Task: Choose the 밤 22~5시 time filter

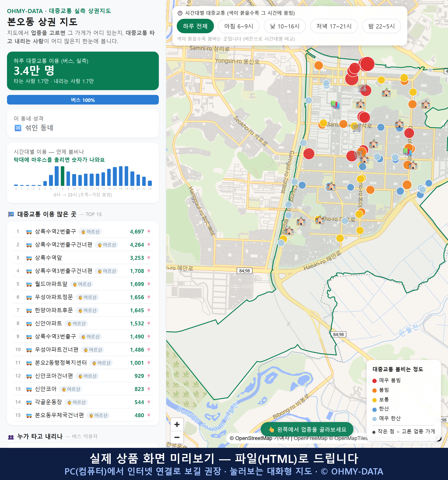Action: click(x=381, y=26)
